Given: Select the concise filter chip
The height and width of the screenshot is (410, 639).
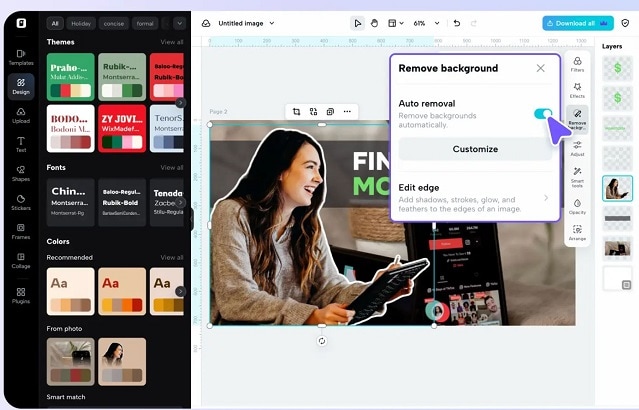Looking at the screenshot, I should tap(114, 24).
